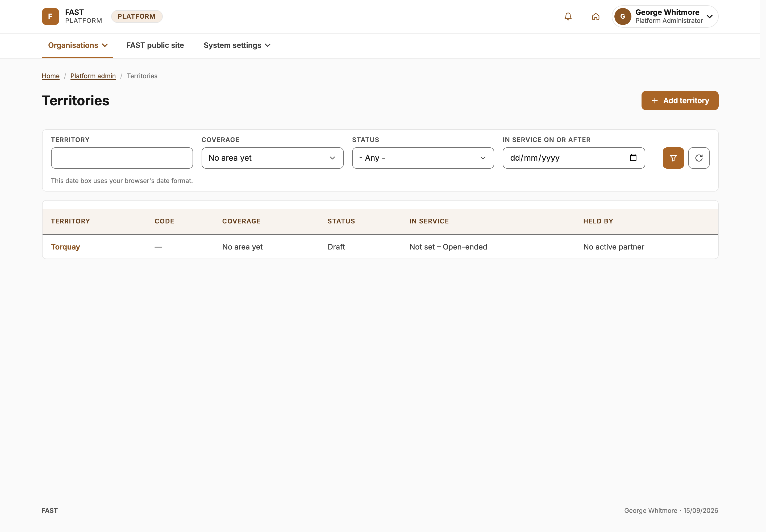Open the System settings menu
Image resolution: width=766 pixels, height=532 pixels.
tap(237, 45)
